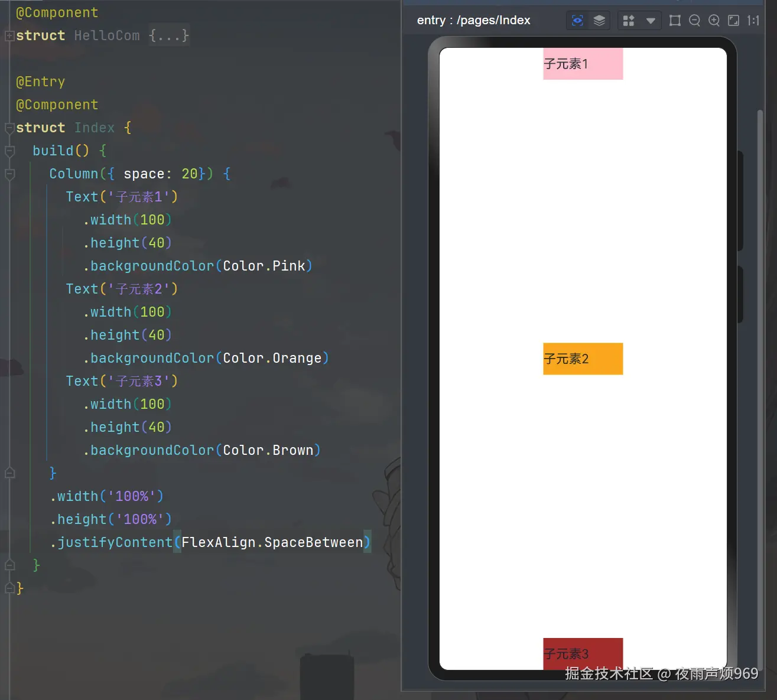Click the 'space: 20' parameter in Column

point(161,174)
